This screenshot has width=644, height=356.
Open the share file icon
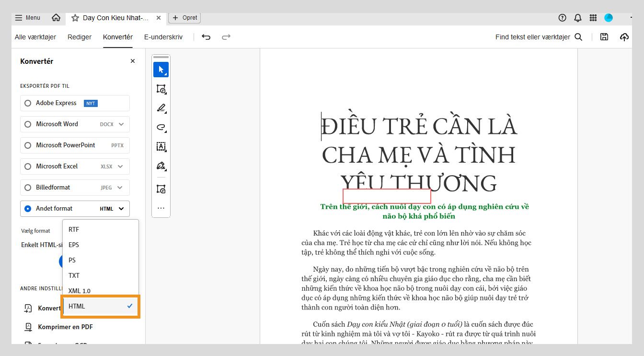tap(624, 36)
